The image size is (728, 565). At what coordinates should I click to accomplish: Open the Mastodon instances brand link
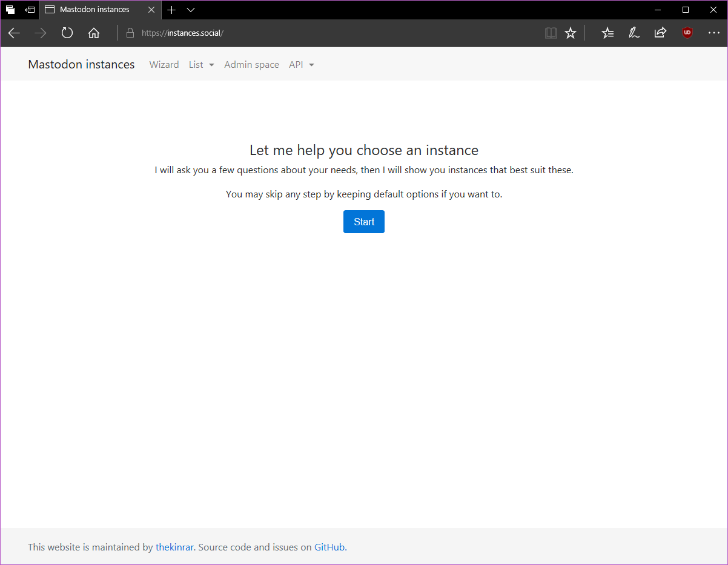(x=81, y=64)
